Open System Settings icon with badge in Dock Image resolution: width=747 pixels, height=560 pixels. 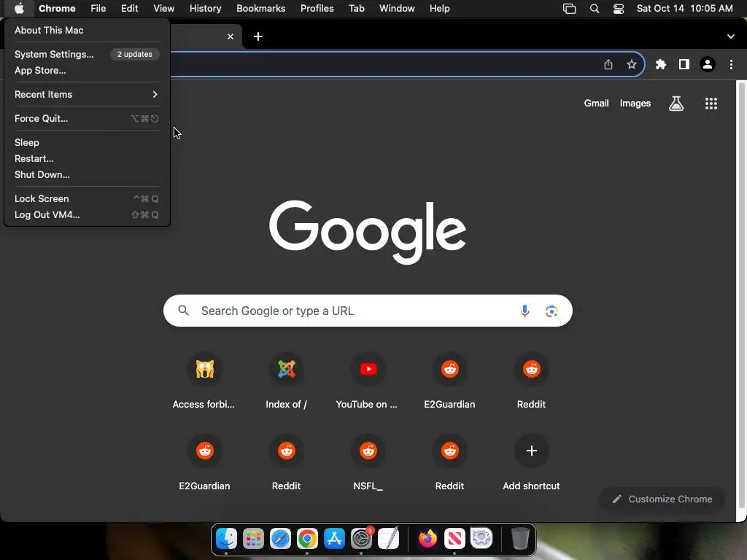click(362, 539)
